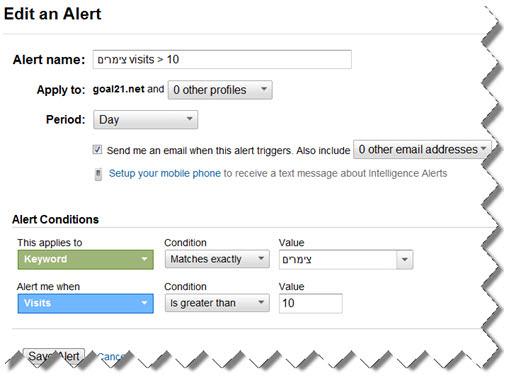The image size is (507, 379).
Task: Open the 0 other profiles dropdown
Action: 220,90
